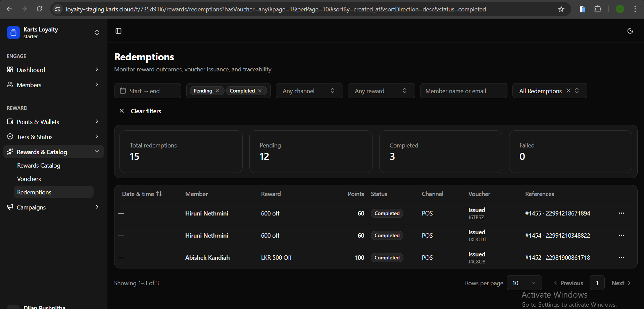Change Rows per page dropdown
Viewport: 644px width, 309px height.
(x=524, y=283)
